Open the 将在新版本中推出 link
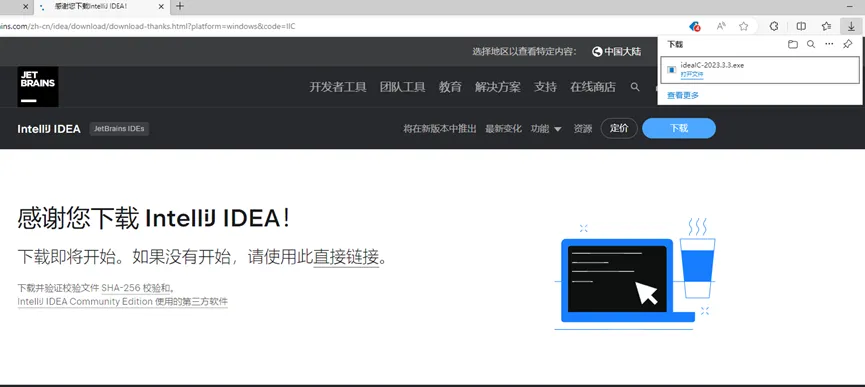Viewport: 865px width, 387px height. coord(440,128)
